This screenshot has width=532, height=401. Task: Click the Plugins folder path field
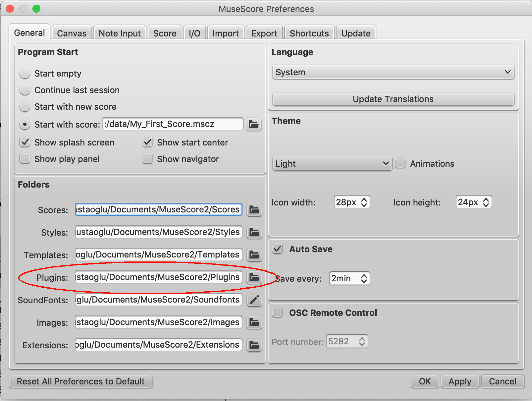tap(158, 277)
